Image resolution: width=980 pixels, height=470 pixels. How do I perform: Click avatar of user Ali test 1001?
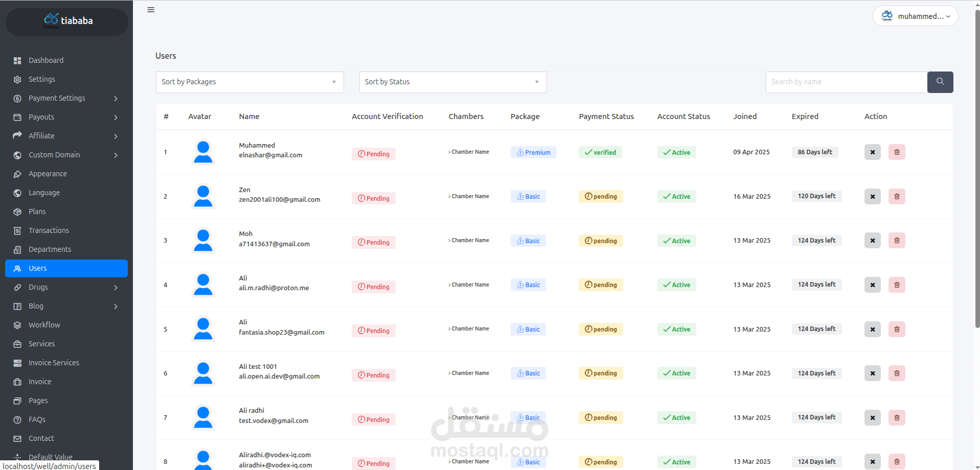(x=203, y=373)
